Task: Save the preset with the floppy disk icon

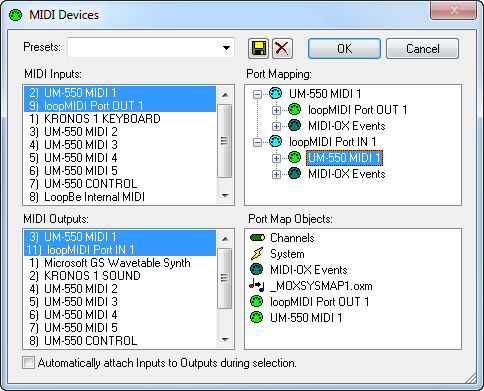Action: [x=258, y=49]
